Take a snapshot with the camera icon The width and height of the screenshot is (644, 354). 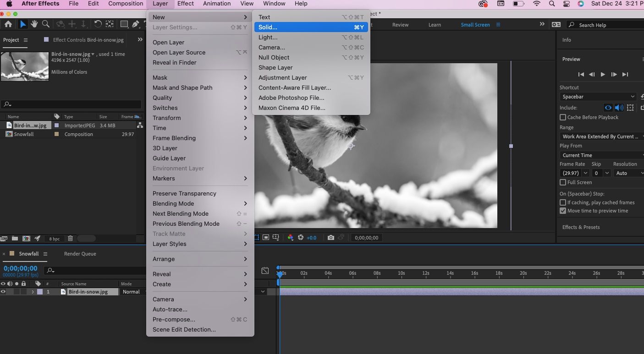pyautogui.click(x=330, y=238)
